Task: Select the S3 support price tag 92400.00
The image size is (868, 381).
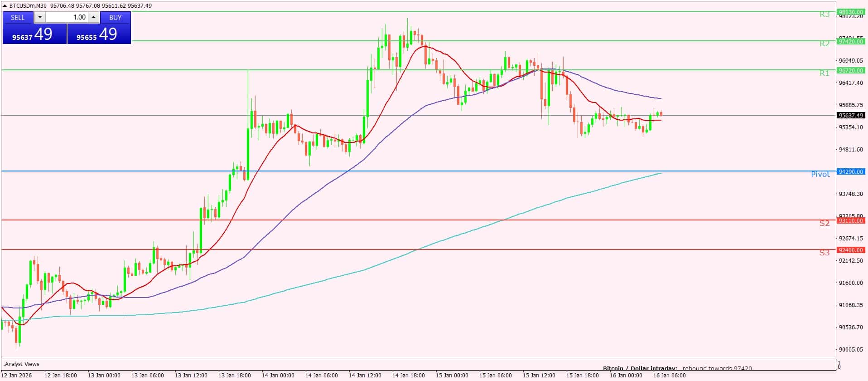Action: tap(851, 250)
